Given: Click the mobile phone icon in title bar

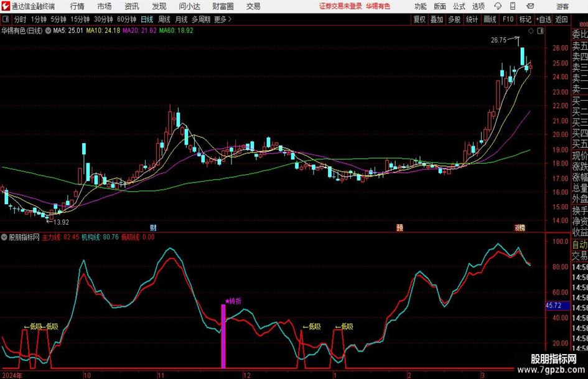Looking at the screenshot, I should coord(513,6).
